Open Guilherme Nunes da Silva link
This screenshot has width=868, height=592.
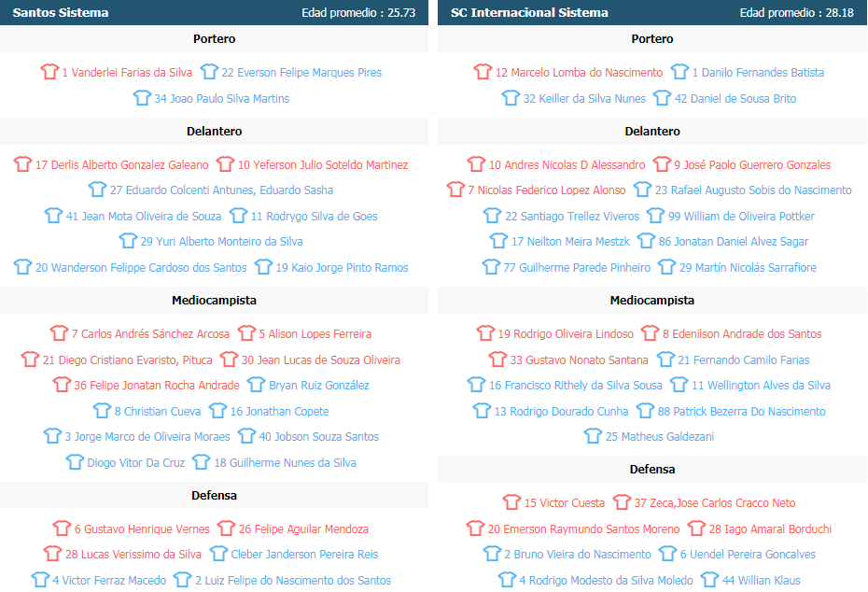(x=285, y=462)
